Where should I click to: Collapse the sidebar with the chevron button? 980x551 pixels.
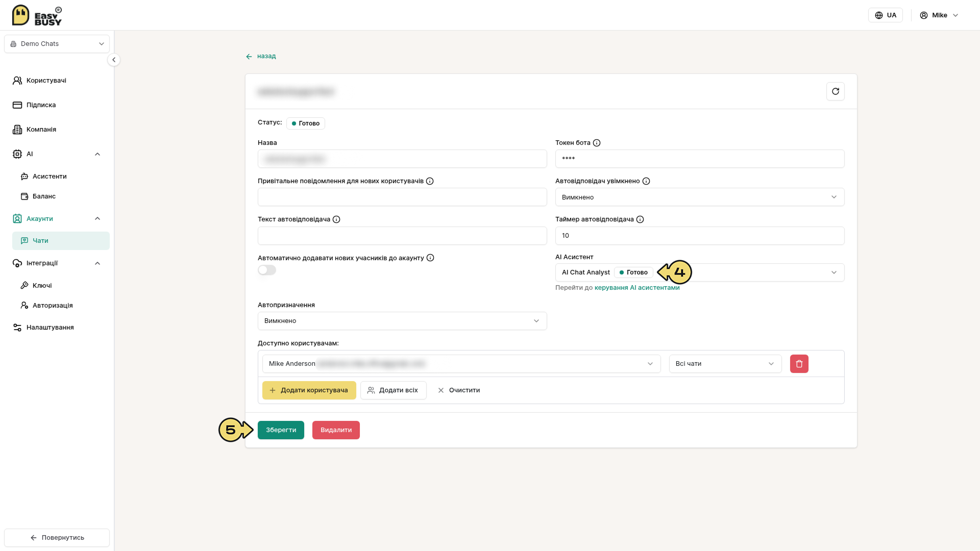(x=114, y=60)
